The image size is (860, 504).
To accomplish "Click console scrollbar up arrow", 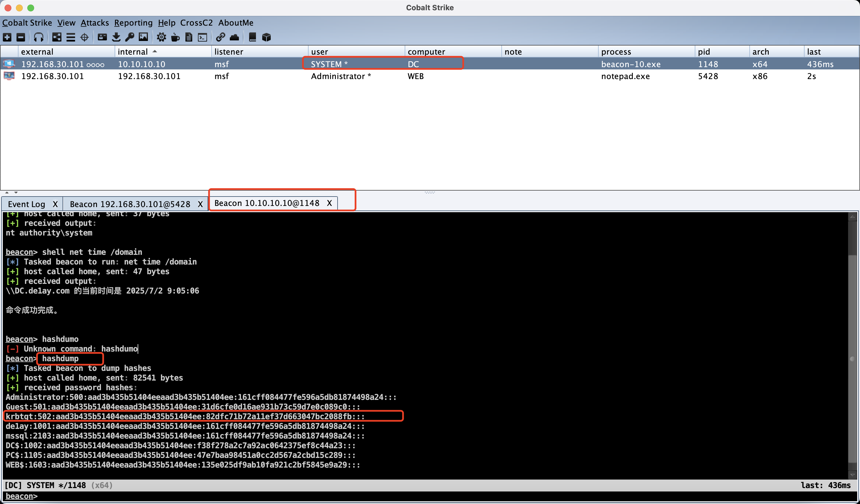I will pos(852,216).
